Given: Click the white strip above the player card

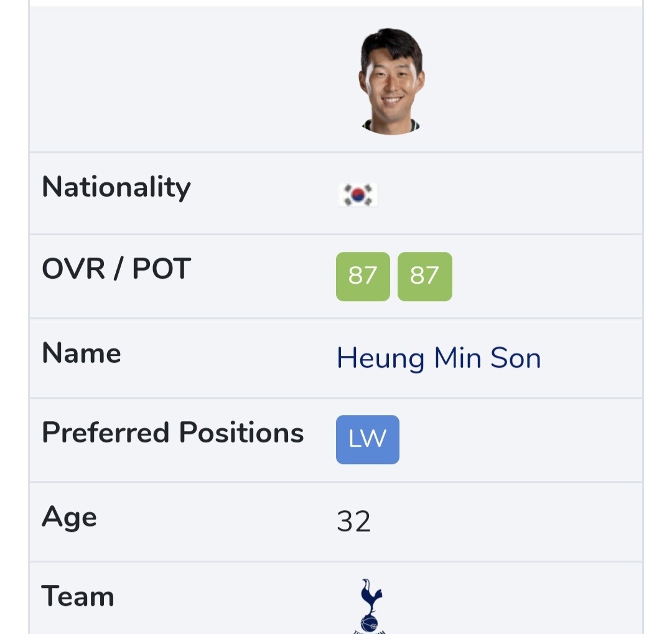Looking at the screenshot, I should [336, 3].
